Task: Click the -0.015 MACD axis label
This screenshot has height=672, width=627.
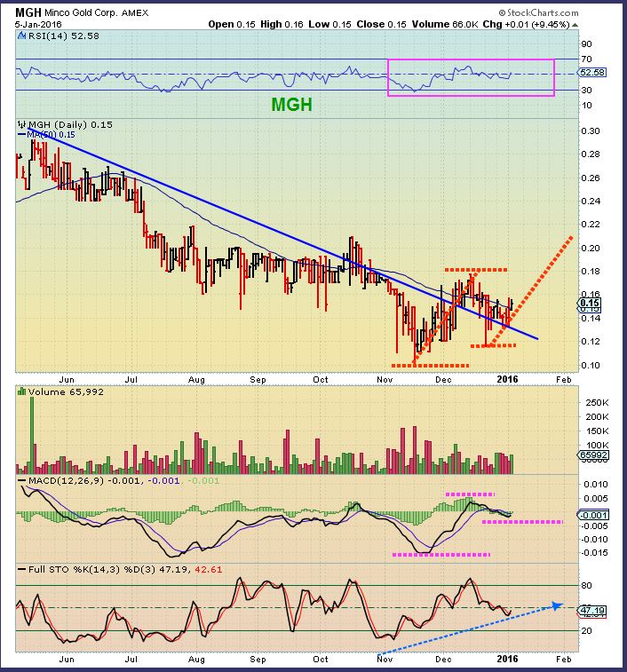Action: pyautogui.click(x=594, y=553)
